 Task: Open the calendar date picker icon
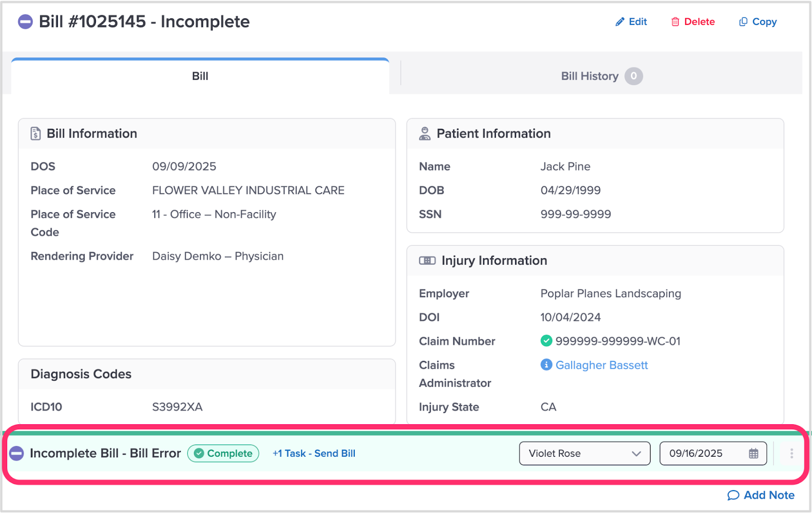click(754, 454)
